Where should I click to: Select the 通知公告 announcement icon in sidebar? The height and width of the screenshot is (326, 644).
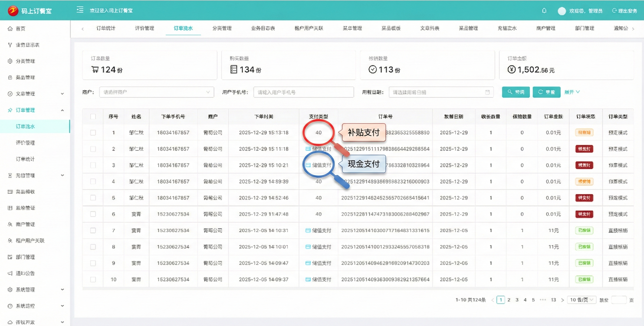pyautogui.click(x=10, y=273)
